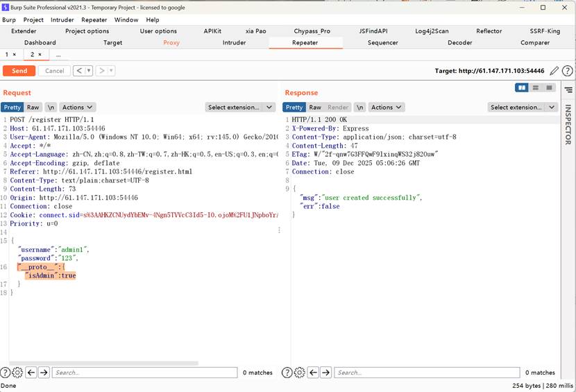576x392 pixels.
Task: Click the Cancel button
Action: point(54,71)
